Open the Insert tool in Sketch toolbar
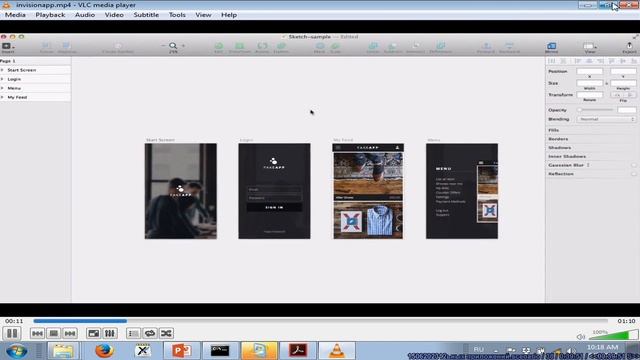Image resolution: width=640 pixels, height=360 pixels. (x=7, y=47)
